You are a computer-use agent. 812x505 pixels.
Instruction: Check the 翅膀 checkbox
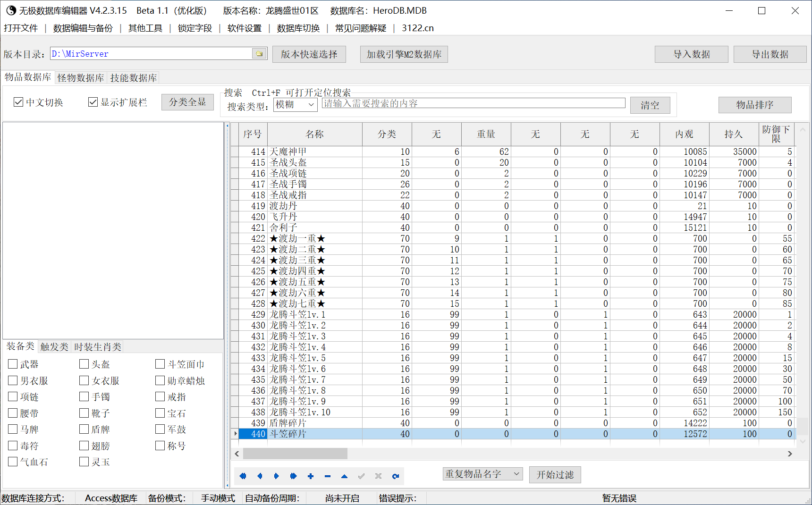84,446
